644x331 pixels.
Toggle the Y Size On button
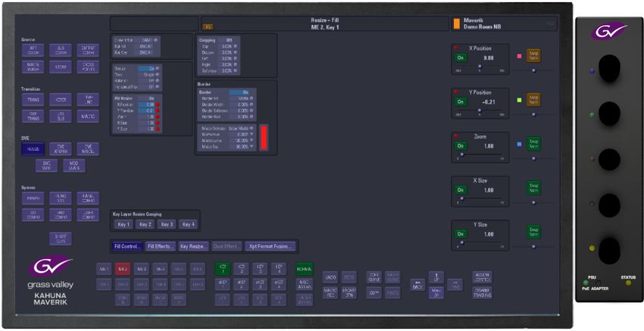pos(461,234)
